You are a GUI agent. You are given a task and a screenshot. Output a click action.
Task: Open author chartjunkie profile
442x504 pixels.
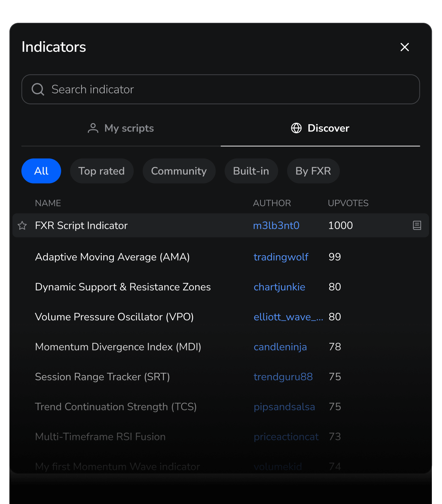(x=279, y=287)
